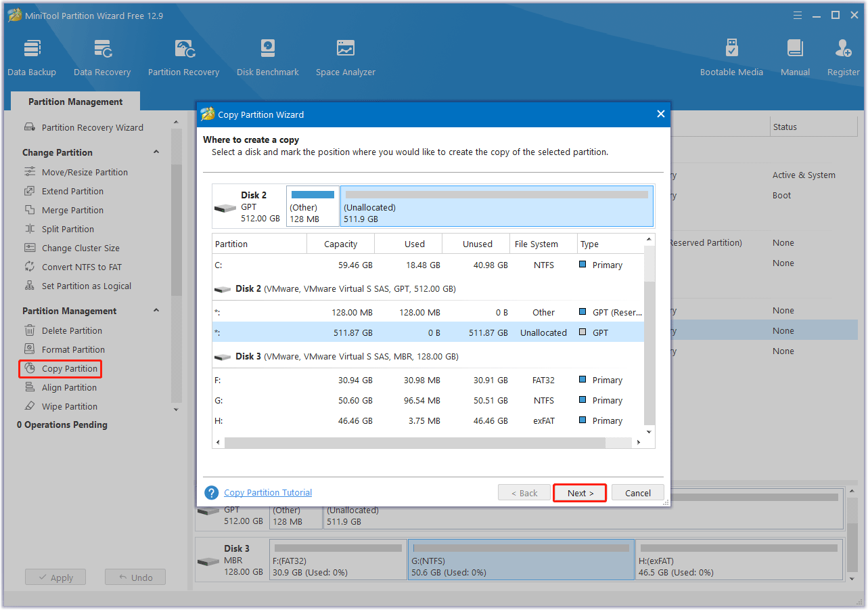Choose Delete Partition in the sidebar
This screenshot has width=868, height=610.
coord(72,330)
